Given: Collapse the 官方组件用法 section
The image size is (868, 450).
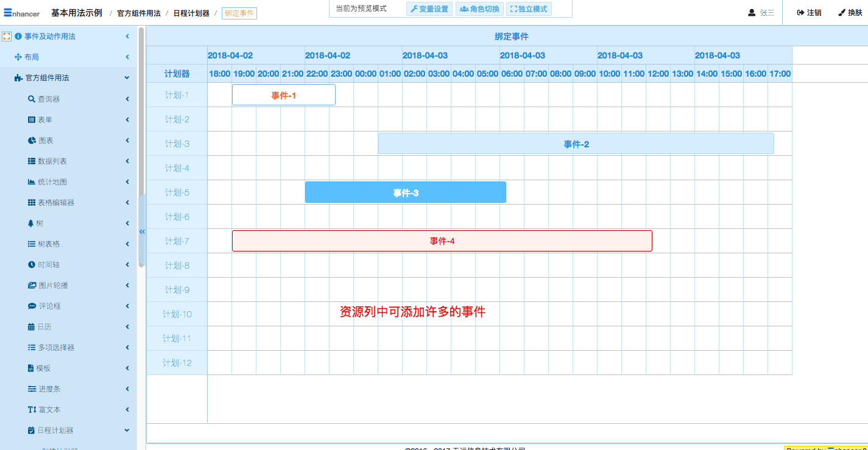Looking at the screenshot, I should (127, 78).
